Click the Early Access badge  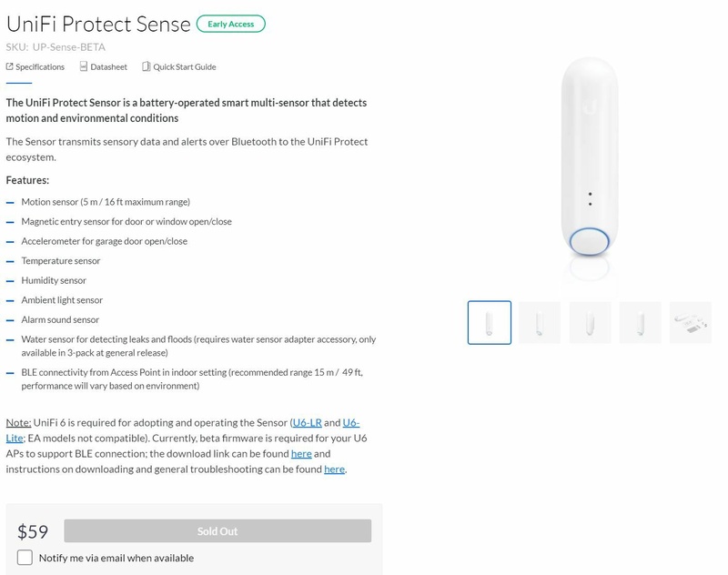[231, 25]
